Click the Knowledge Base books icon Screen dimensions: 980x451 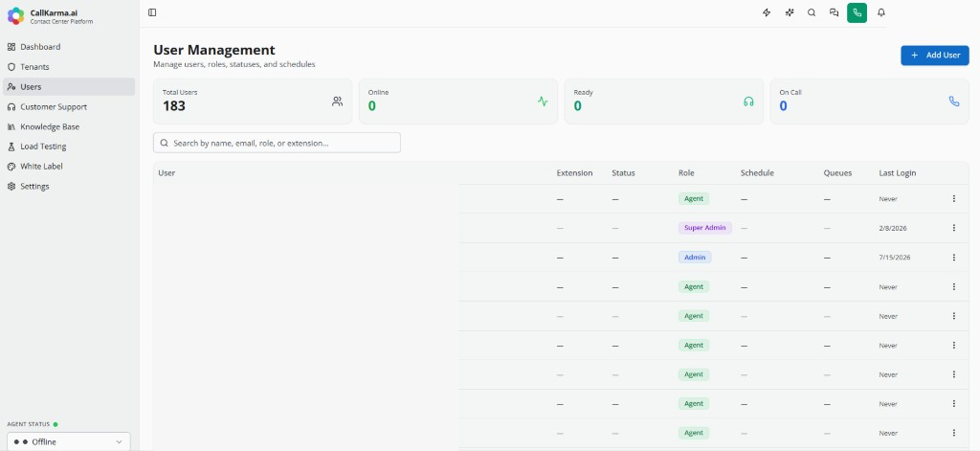tap(11, 127)
